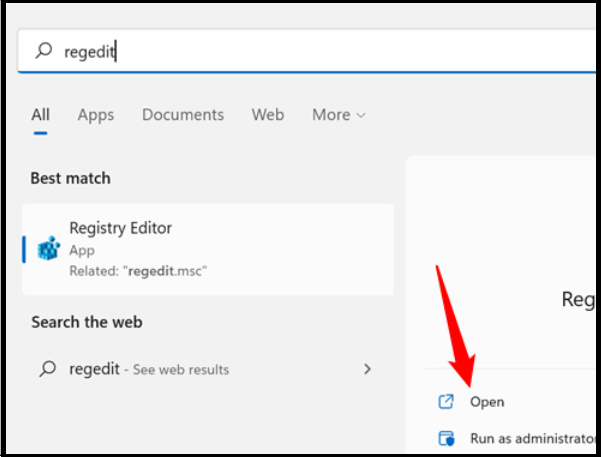The image size is (601, 457).
Task: Click the regedit search input field
Action: (307, 51)
